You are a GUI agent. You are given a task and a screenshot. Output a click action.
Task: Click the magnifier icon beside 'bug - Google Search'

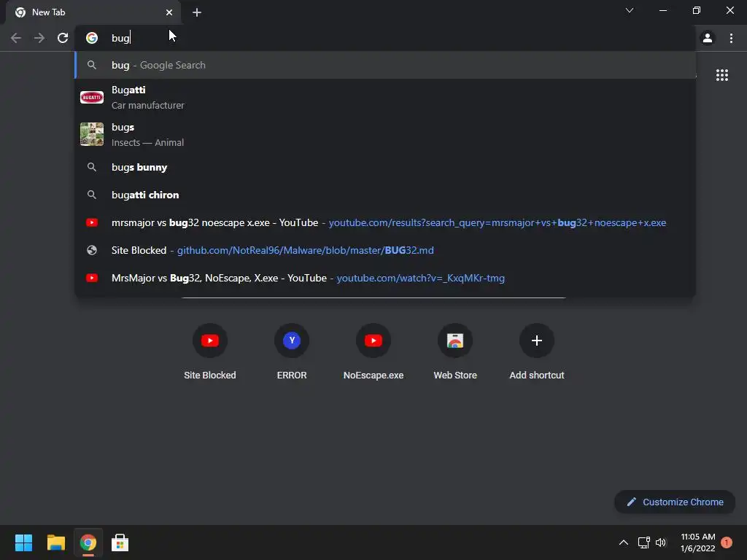point(91,65)
